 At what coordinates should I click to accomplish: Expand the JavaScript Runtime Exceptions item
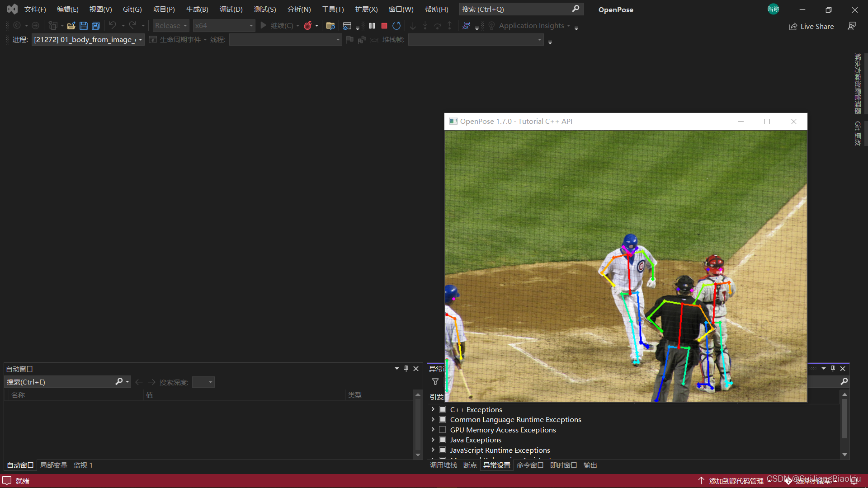tap(432, 450)
